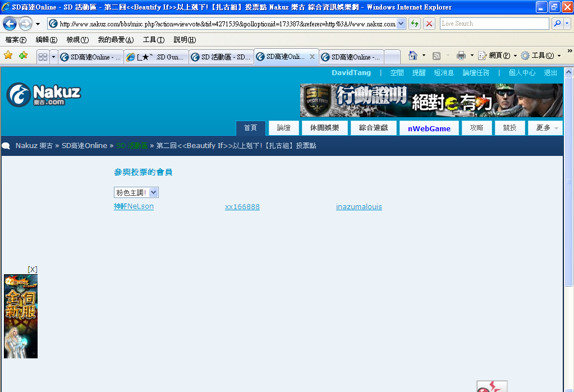Click inside the Live Search input field

494,24
